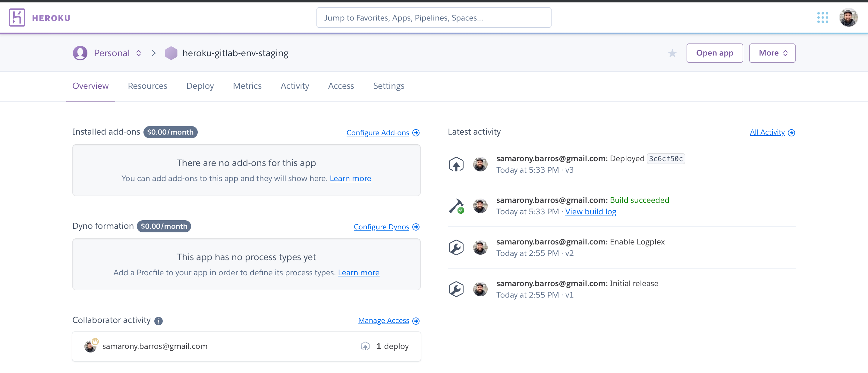Open the More dropdown menu
868x373 pixels.
point(772,53)
